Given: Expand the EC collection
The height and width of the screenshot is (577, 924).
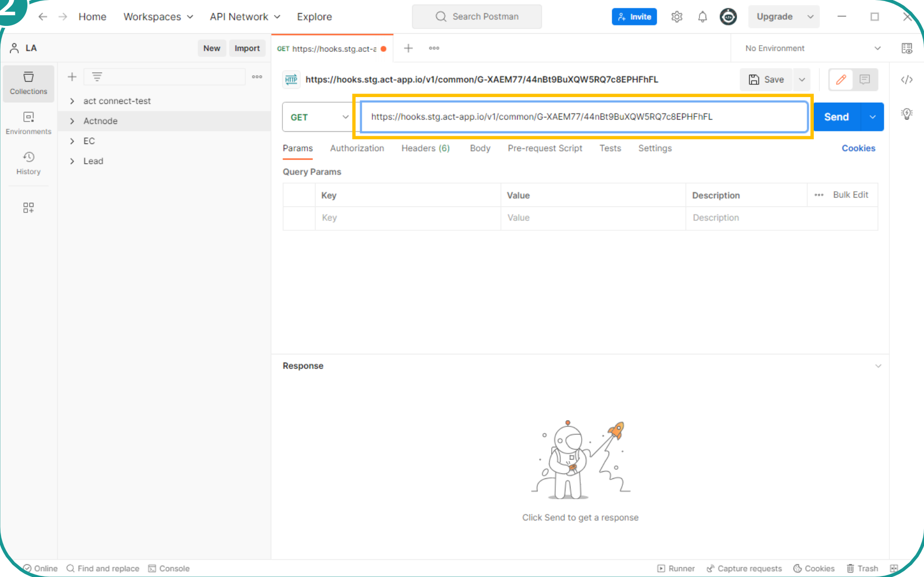Looking at the screenshot, I should point(72,141).
